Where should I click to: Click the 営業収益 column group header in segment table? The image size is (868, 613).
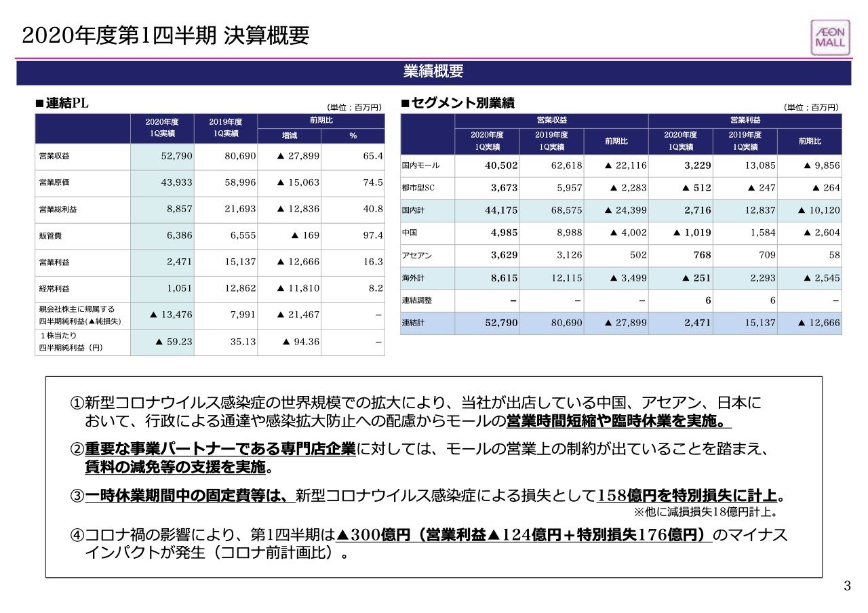552,120
